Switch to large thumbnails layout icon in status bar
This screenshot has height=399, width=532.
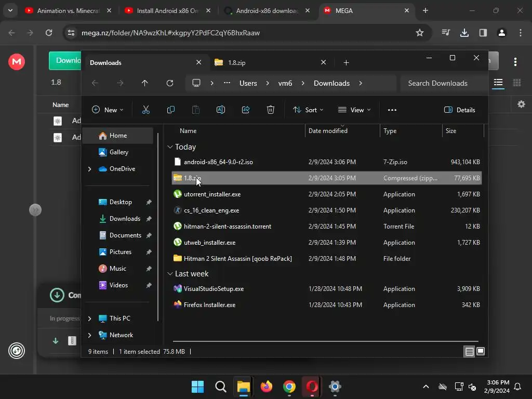pos(481,352)
